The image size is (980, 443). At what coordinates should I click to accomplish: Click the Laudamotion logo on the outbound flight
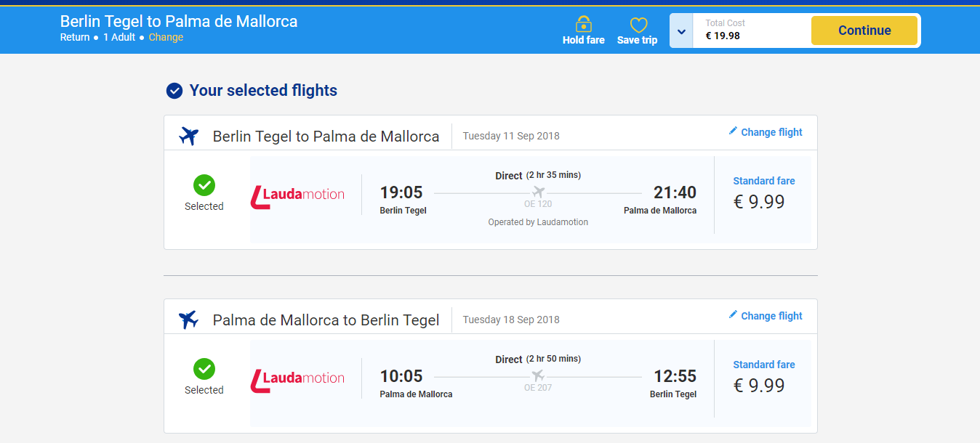pyautogui.click(x=298, y=195)
